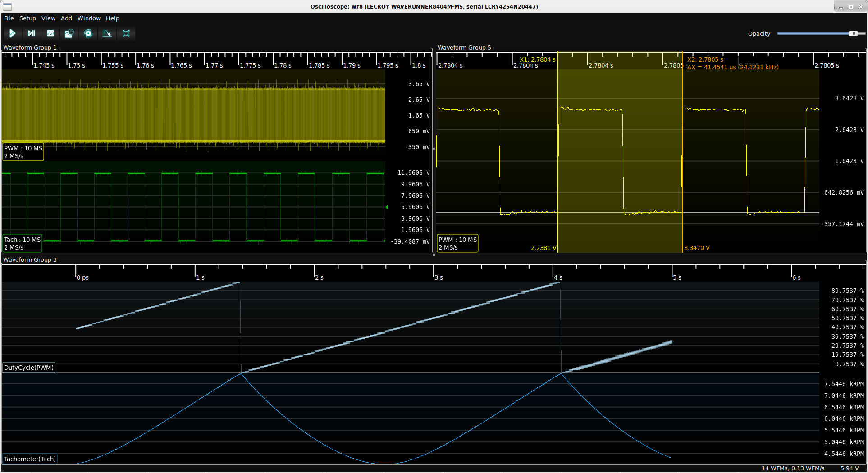Click the 1.8 s timeline tick label
The height and width of the screenshot is (473, 868).
click(419, 65)
